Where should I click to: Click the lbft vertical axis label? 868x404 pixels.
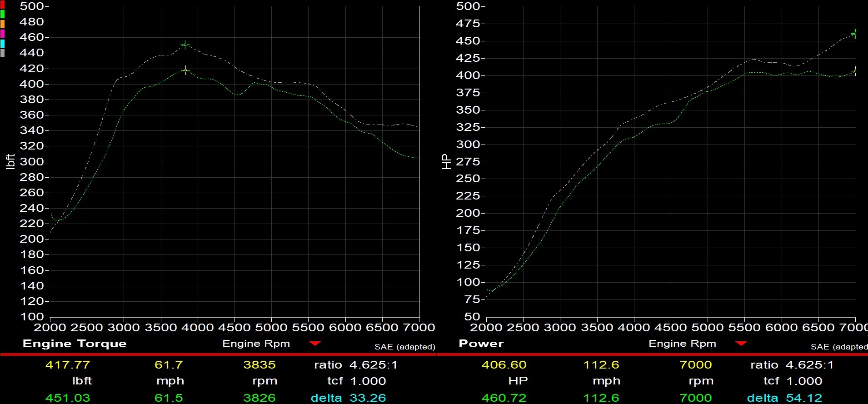click(x=10, y=162)
